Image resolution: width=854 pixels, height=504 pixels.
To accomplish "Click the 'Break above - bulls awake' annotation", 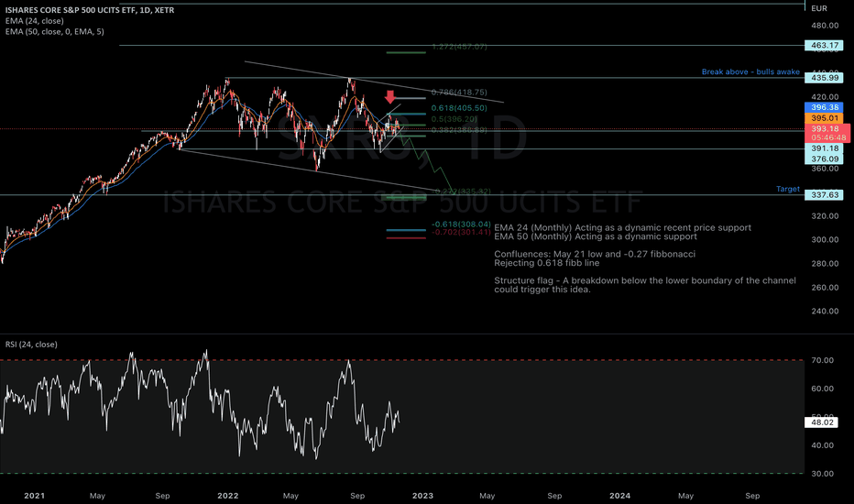I will pos(750,71).
